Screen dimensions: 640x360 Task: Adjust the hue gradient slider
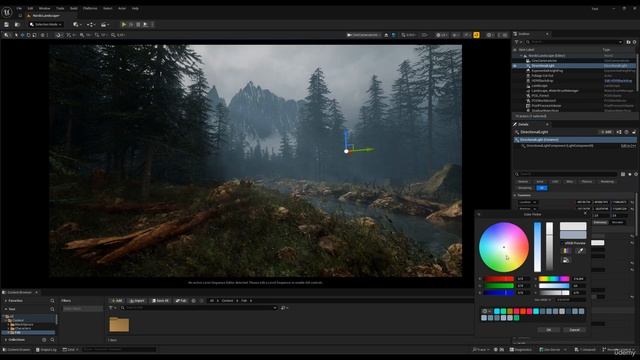554,279
